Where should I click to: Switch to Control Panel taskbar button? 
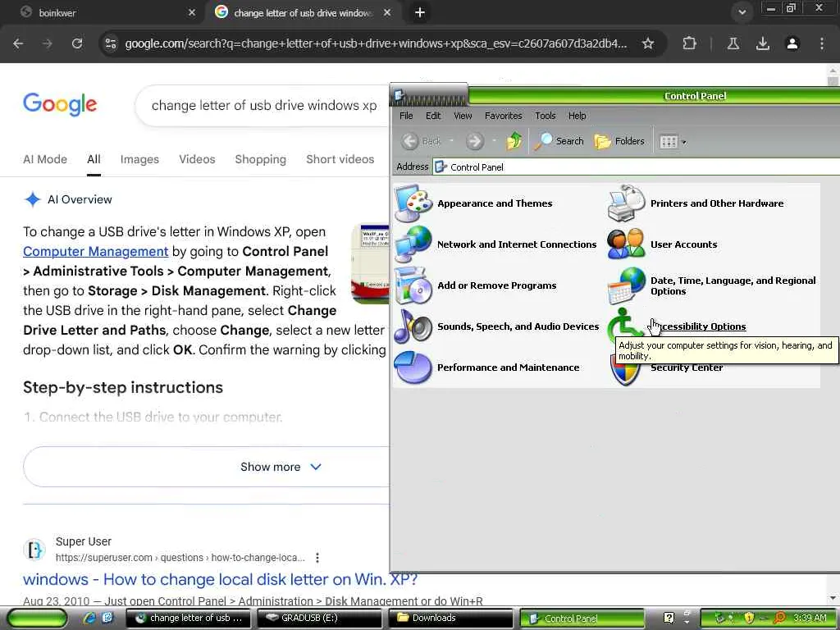582,619
